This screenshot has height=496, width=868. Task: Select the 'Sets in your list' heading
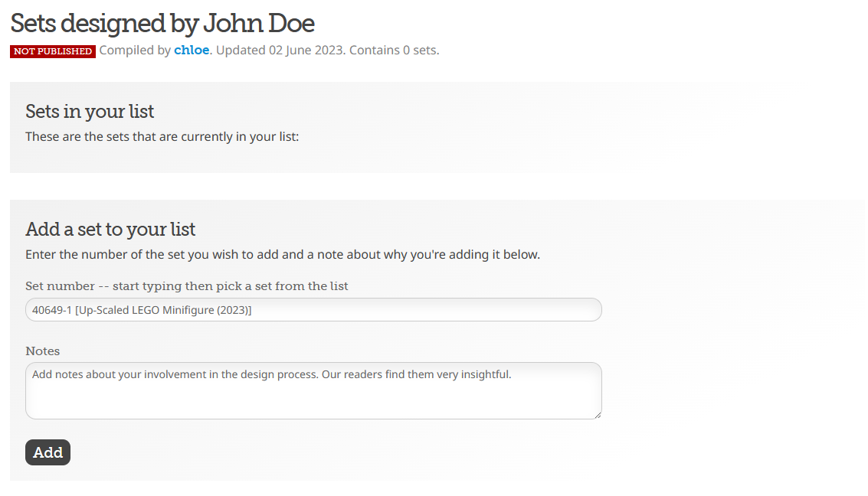pyautogui.click(x=90, y=112)
